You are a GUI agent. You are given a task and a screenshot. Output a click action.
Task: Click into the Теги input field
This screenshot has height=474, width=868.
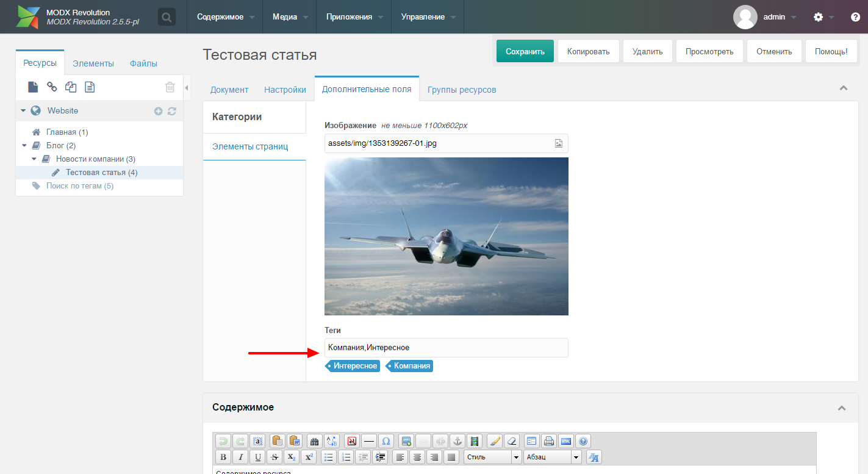447,348
